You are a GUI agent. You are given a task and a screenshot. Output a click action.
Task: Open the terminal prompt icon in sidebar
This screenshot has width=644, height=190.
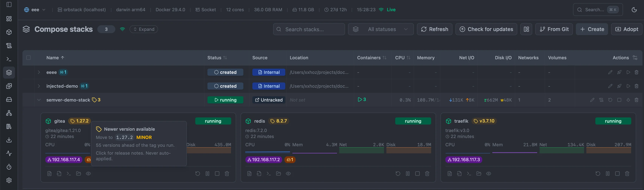point(9,59)
